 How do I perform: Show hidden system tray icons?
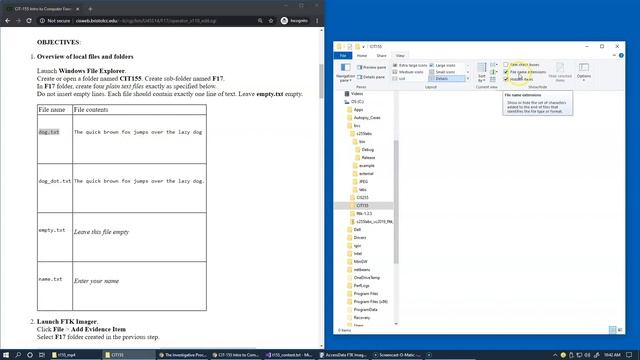coord(555,355)
